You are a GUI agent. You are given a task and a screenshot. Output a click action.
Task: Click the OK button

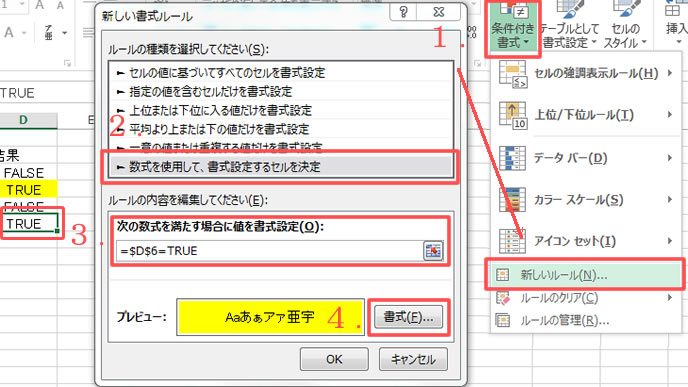tap(334, 359)
